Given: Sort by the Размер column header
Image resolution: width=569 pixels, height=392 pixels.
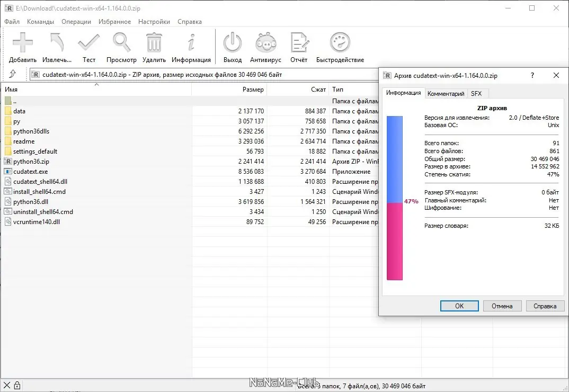Looking at the screenshot, I should tap(229, 90).
